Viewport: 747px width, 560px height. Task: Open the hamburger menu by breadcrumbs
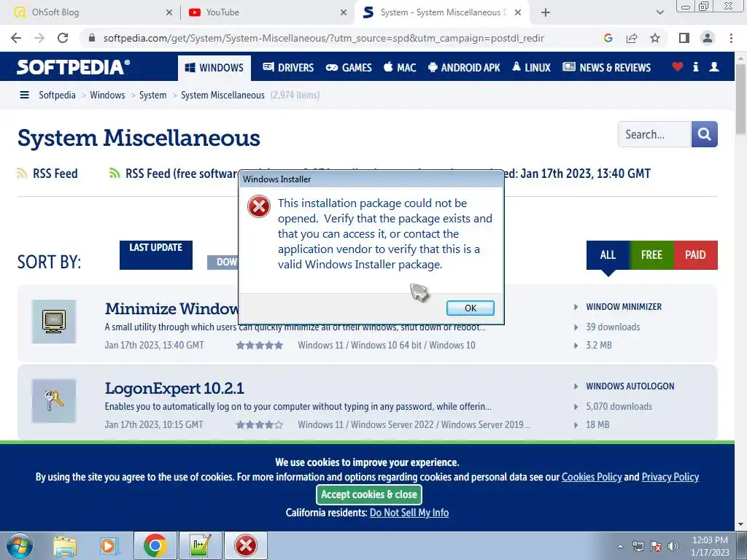[24, 96]
